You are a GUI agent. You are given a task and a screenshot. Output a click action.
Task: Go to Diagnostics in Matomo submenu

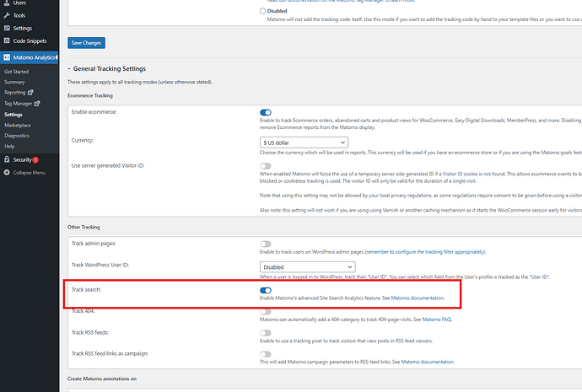tap(17, 135)
